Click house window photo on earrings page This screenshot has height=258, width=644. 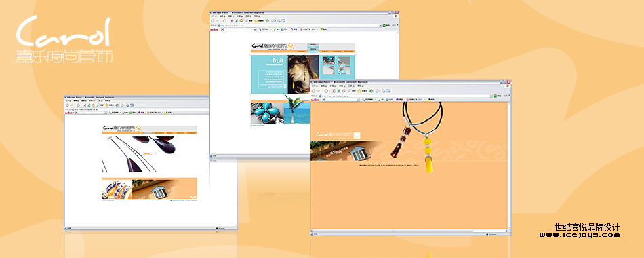(164, 189)
